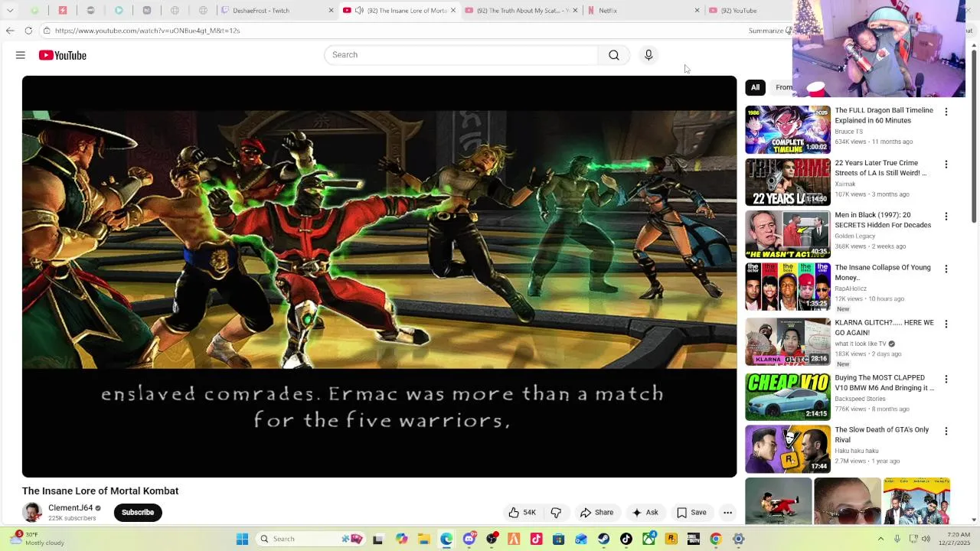The width and height of the screenshot is (980, 551).
Task: Open Xbox app from the taskbar
Action: coord(648,539)
